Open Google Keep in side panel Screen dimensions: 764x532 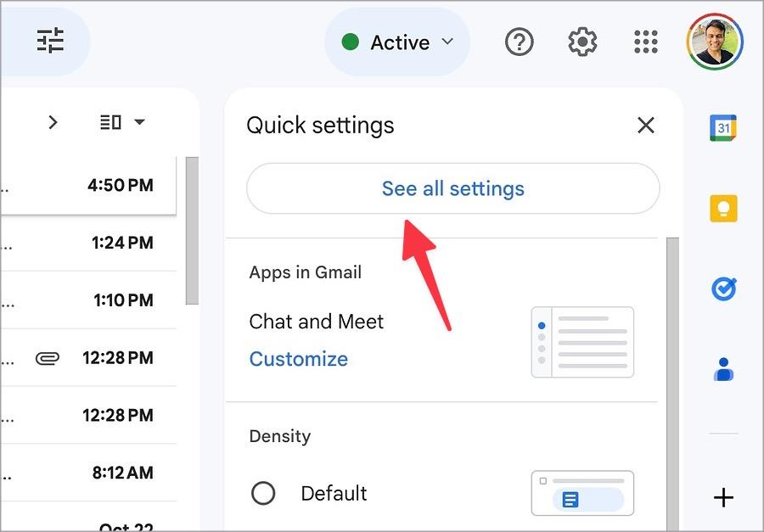(723, 209)
